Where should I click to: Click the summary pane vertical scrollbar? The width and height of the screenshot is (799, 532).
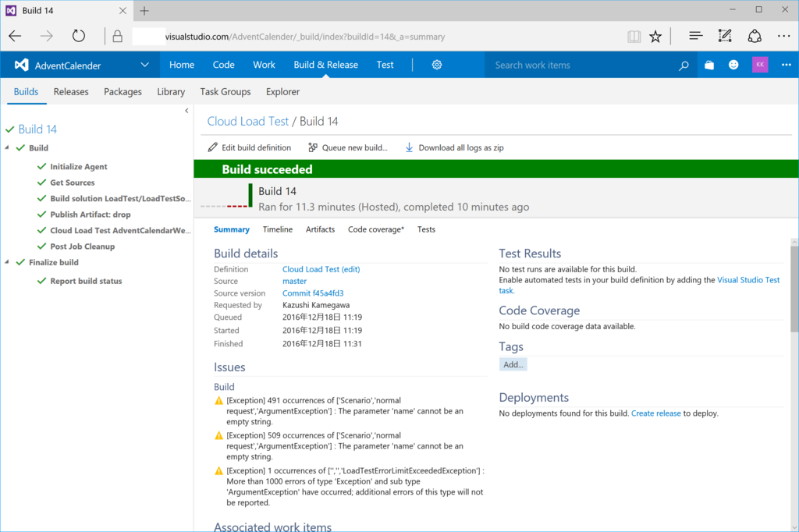tap(794, 290)
